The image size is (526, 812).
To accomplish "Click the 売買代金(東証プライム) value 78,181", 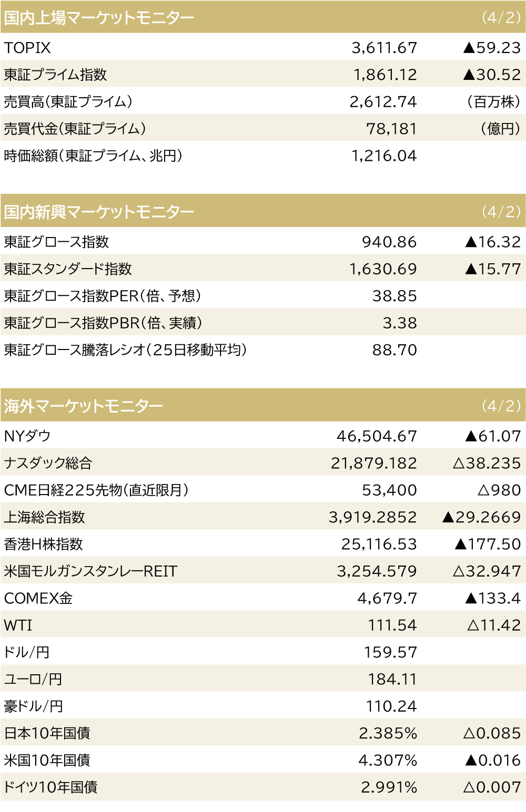I will coord(391,129).
